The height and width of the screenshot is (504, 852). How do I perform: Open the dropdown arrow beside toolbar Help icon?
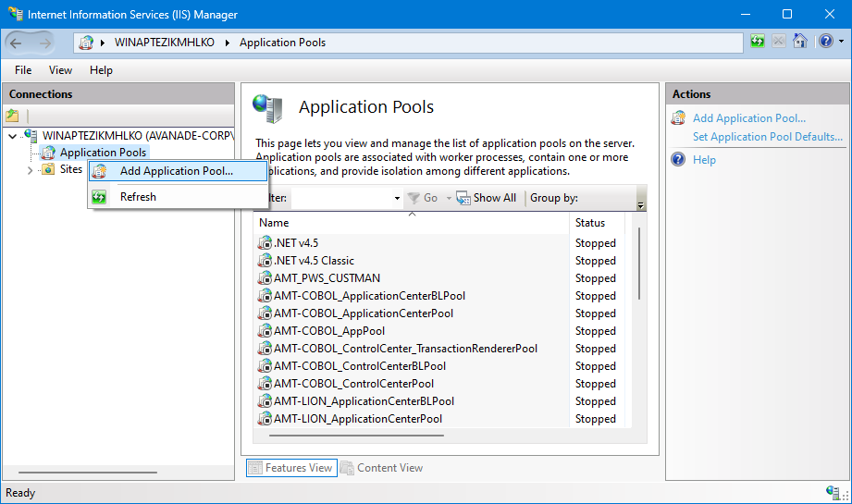[841, 42]
